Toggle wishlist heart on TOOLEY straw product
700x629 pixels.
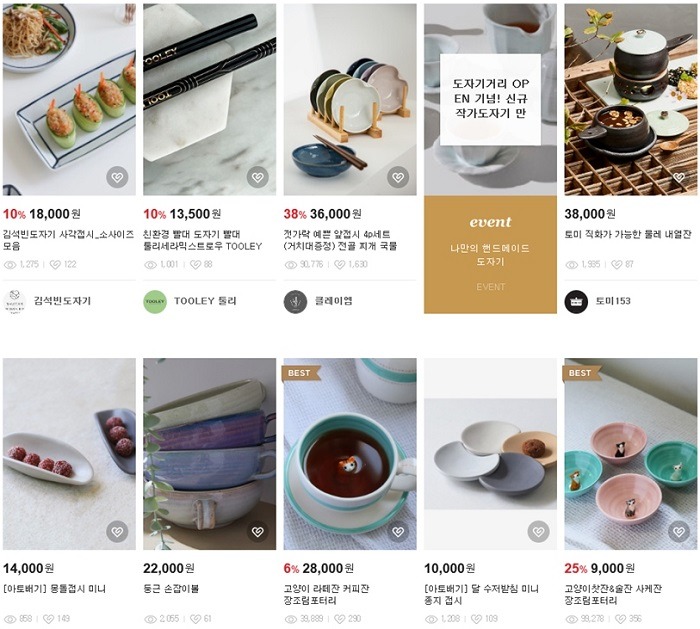coord(258,178)
